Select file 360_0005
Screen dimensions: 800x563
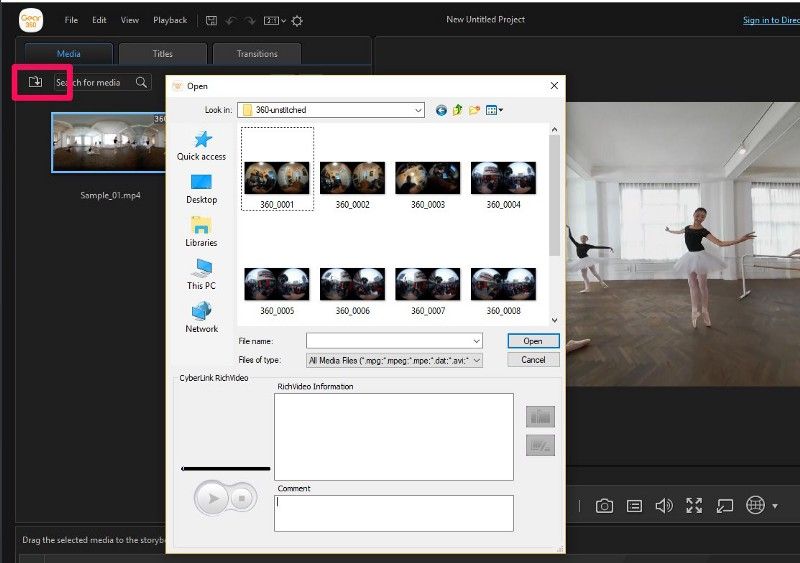point(277,291)
